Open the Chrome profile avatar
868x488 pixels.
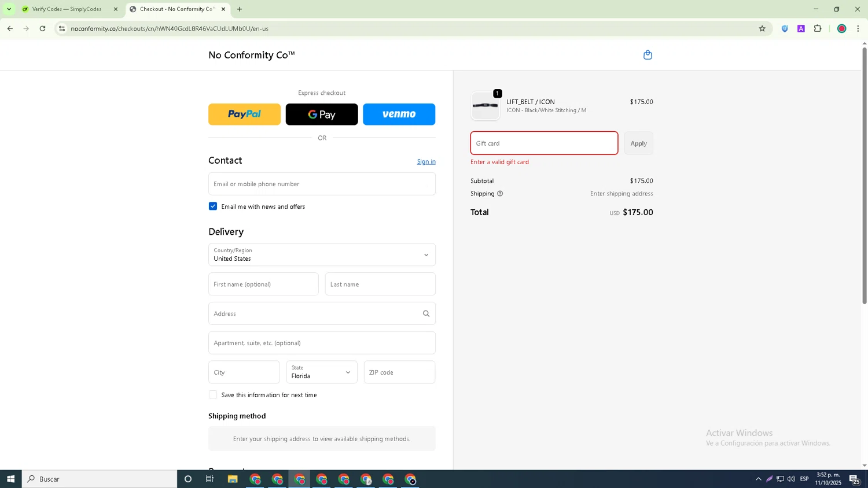point(842,28)
